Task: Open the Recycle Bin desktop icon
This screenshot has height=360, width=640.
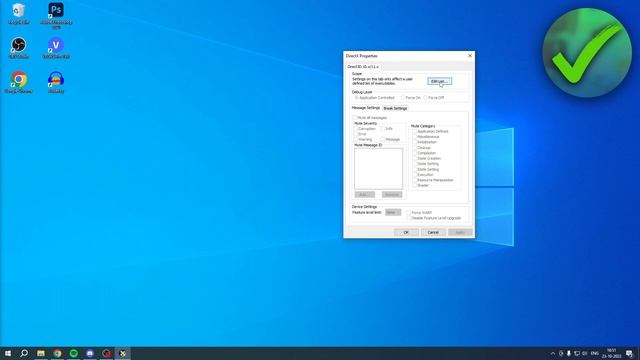Action: [18, 13]
